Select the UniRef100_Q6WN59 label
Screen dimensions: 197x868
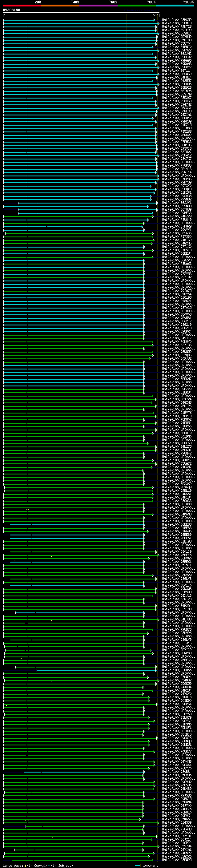tap(177, 352)
